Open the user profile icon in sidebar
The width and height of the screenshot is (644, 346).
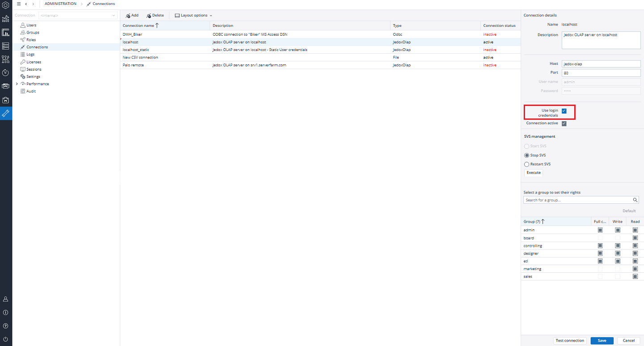(x=6, y=299)
